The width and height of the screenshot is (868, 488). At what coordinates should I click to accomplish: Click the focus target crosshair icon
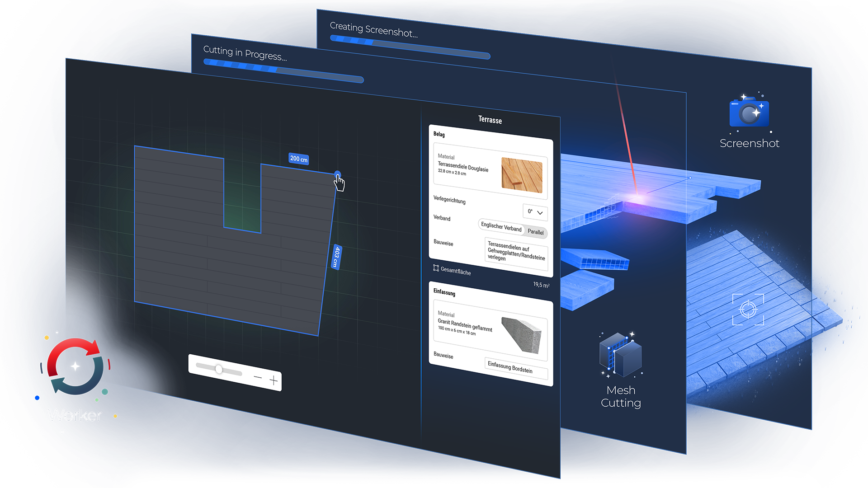pyautogui.click(x=748, y=310)
